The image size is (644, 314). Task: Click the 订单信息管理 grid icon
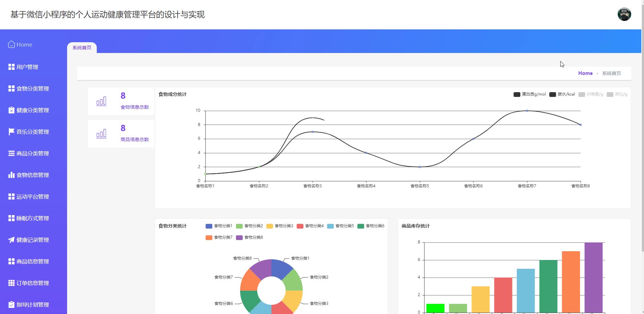tap(11, 283)
